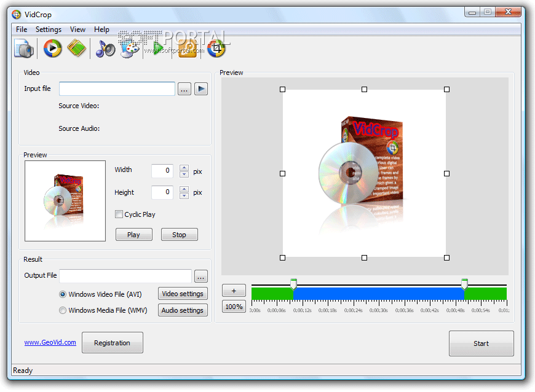Image resolution: width=535 pixels, height=392 pixels.
Task: Close the VidCrop window
Action: click(x=508, y=12)
